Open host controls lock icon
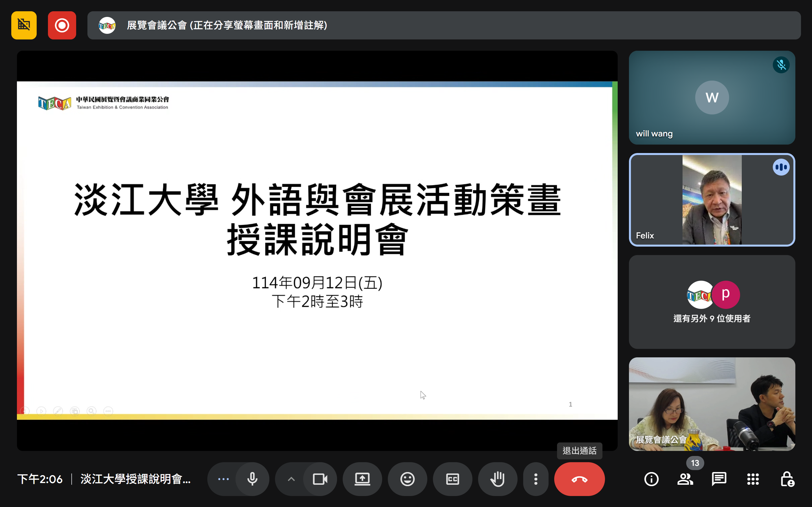Viewport: 812px width, 507px height. pyautogui.click(x=787, y=479)
